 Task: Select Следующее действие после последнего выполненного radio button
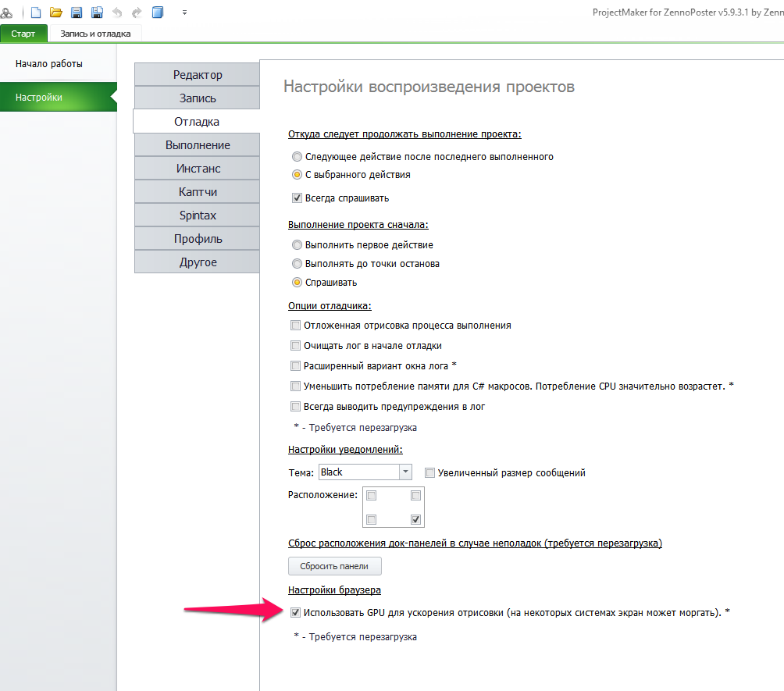coord(297,156)
